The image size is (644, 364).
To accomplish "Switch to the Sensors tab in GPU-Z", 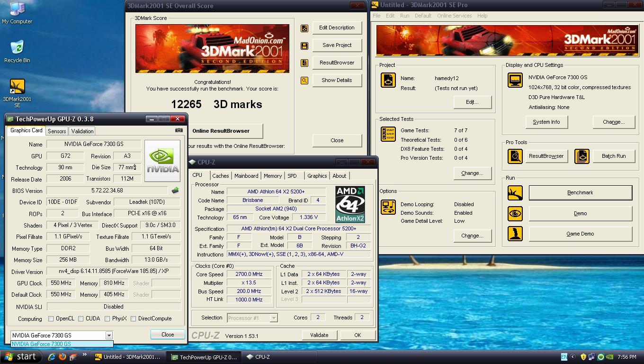I will point(57,131).
